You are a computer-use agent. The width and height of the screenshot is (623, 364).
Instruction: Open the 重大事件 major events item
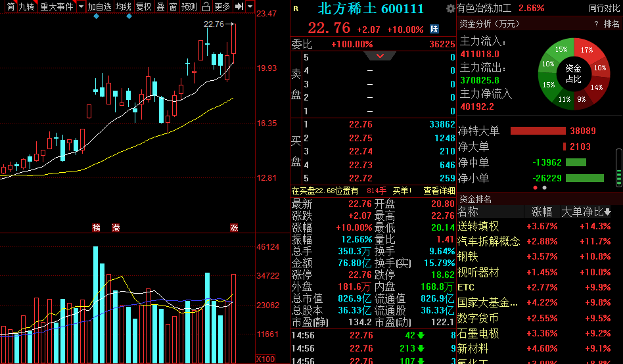click(x=57, y=7)
